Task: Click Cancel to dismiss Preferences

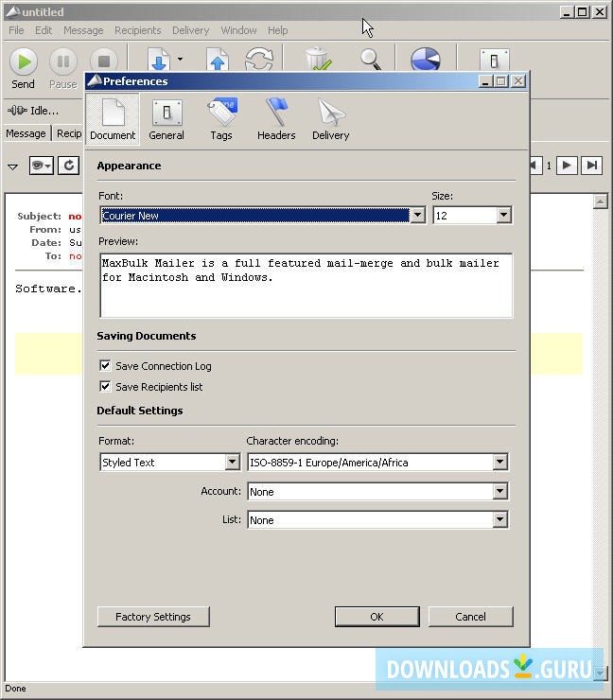Action: click(470, 617)
